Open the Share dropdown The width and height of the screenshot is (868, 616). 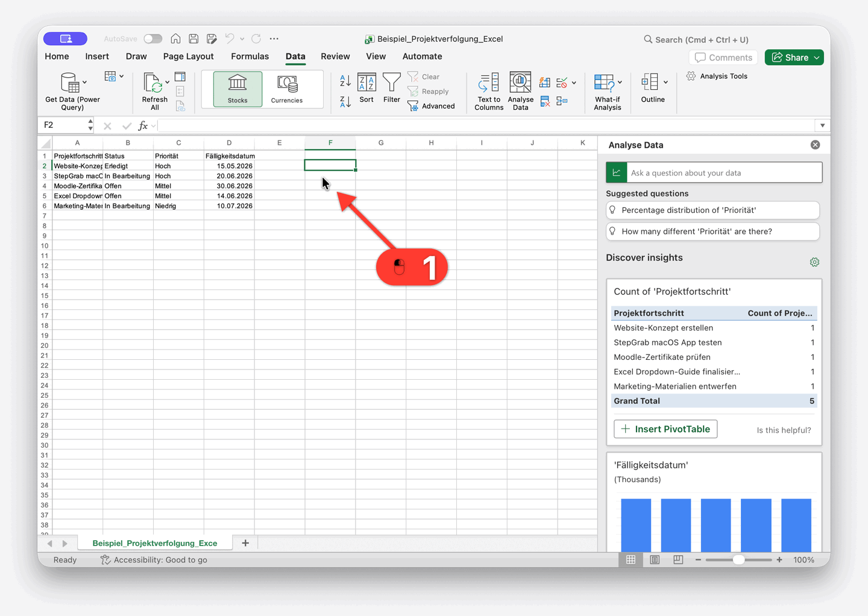(x=817, y=58)
